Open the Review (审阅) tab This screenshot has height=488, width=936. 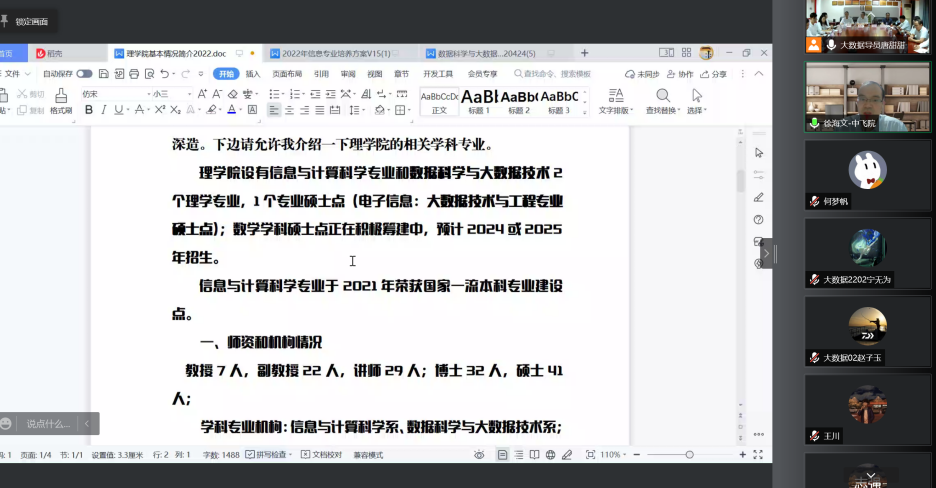348,74
